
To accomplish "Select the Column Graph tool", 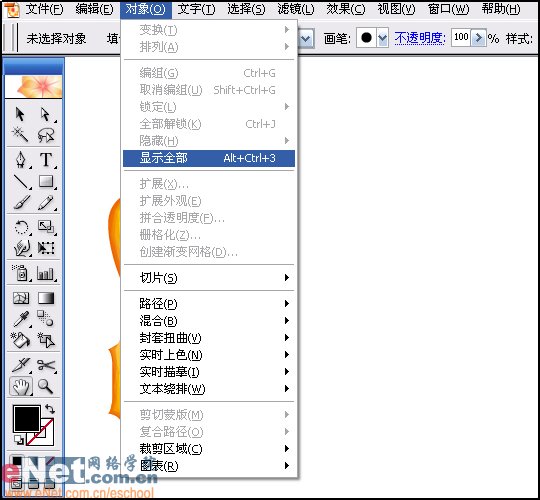I will click(45, 273).
